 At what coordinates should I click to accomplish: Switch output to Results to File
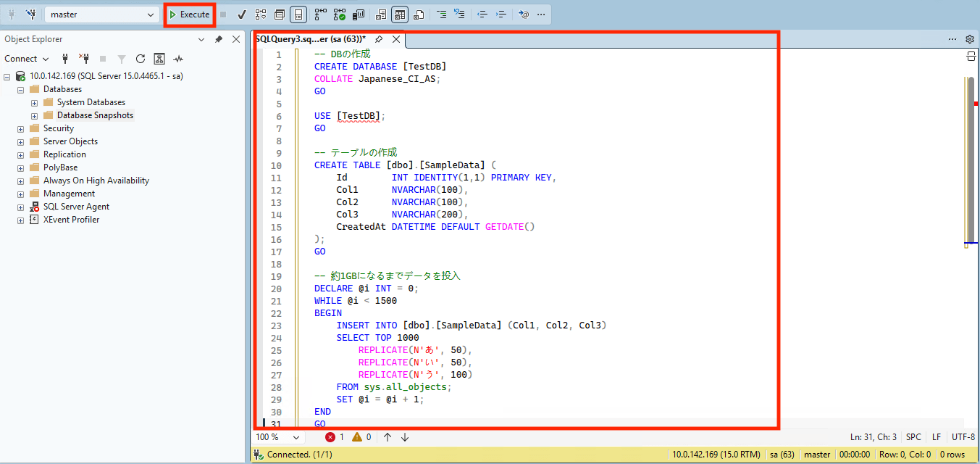point(419,14)
